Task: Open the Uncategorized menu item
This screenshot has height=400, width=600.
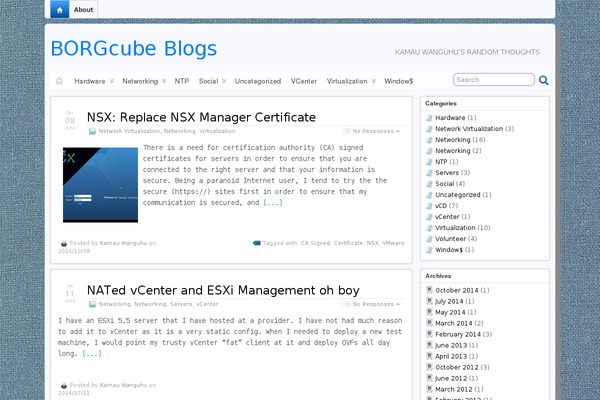Action: click(258, 81)
